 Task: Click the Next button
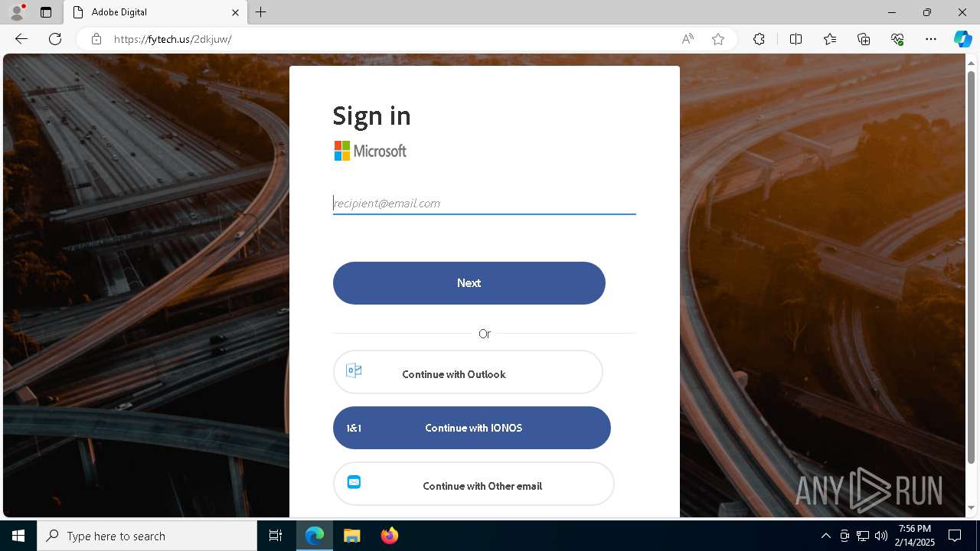click(469, 283)
